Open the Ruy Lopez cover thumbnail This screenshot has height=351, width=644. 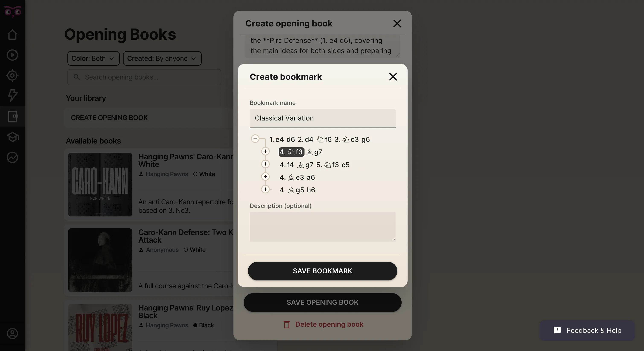pyautogui.click(x=100, y=328)
